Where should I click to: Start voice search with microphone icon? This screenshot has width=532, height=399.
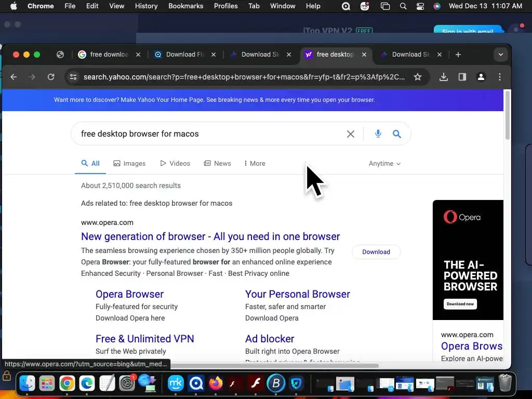tap(378, 134)
